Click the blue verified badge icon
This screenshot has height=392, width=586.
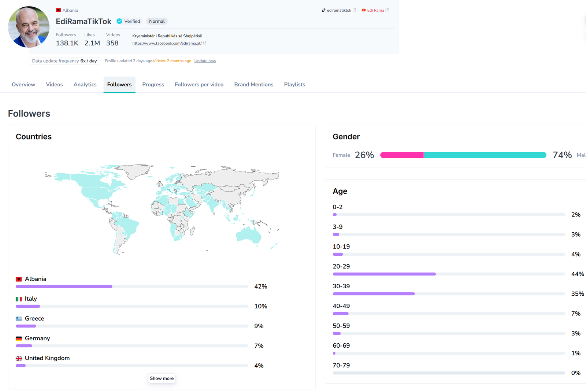coord(119,21)
